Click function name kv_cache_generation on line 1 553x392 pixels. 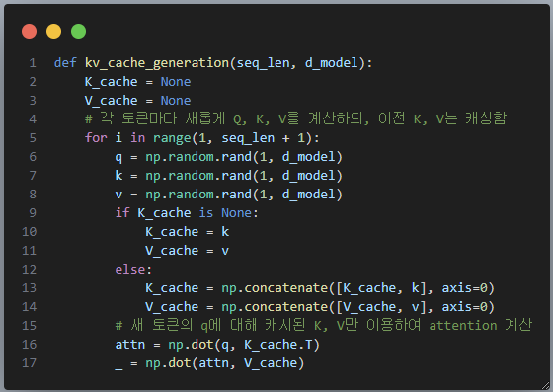(157, 63)
